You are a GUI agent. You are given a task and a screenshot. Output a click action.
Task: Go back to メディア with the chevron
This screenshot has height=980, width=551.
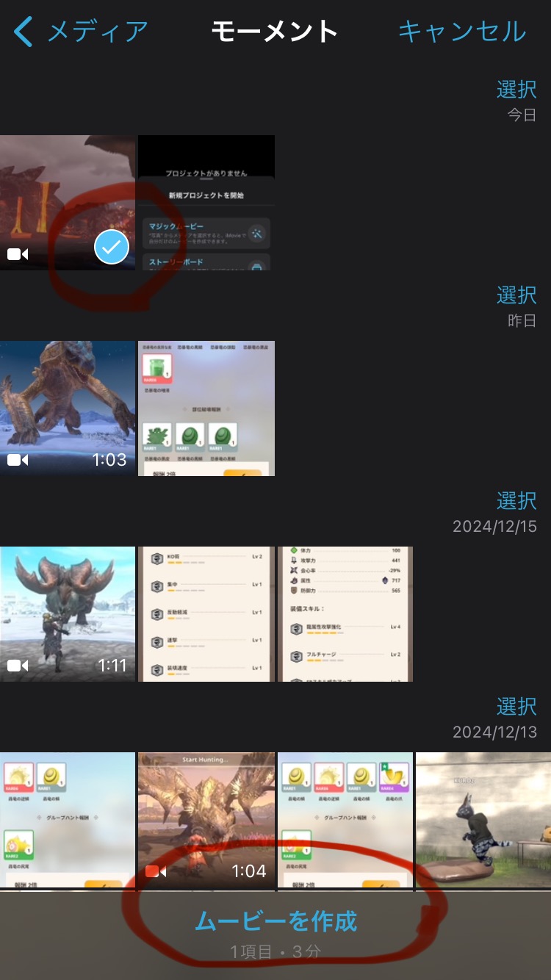click(x=24, y=32)
